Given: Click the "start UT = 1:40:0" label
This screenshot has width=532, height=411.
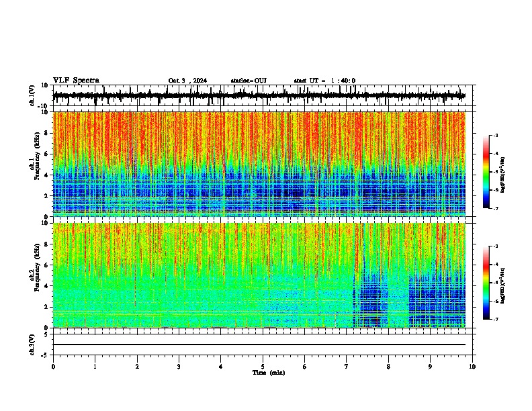Looking at the screenshot, I should click(324, 81).
